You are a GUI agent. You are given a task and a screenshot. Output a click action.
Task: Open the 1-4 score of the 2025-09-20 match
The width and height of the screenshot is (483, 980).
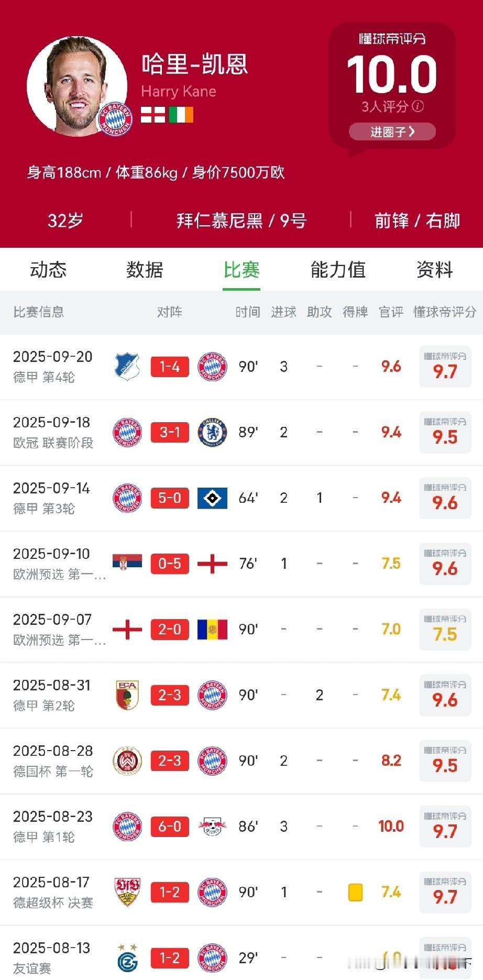click(x=170, y=367)
